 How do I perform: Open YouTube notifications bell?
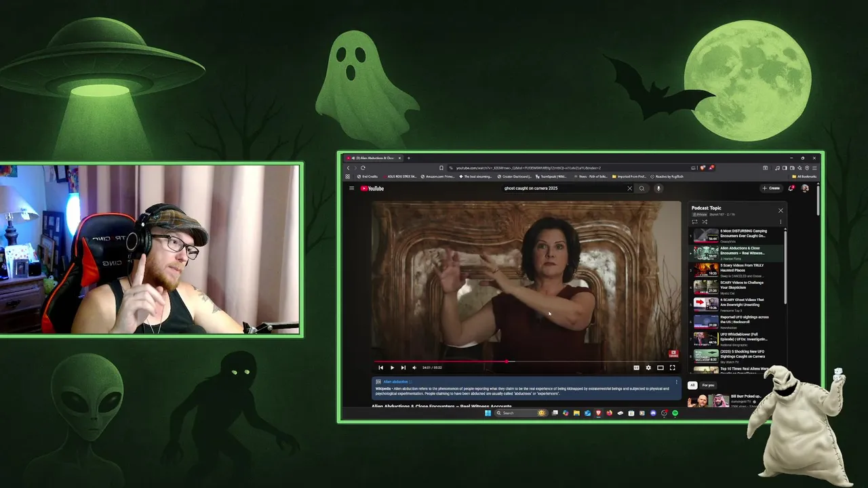(791, 188)
